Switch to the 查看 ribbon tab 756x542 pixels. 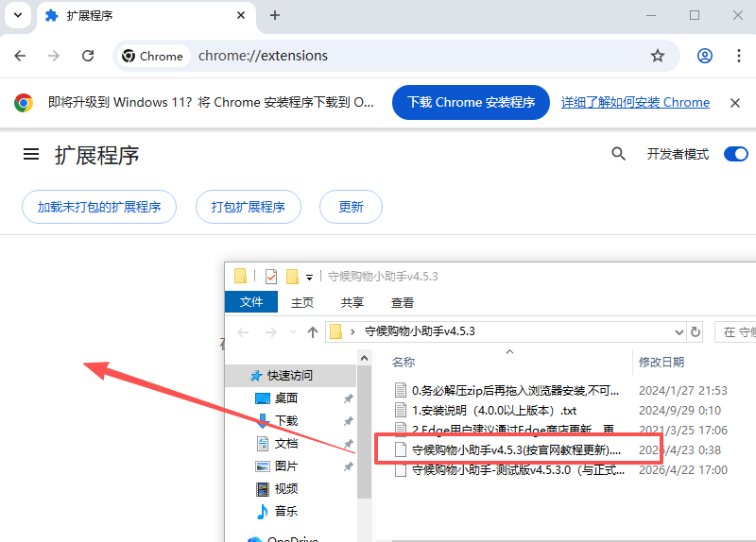click(403, 302)
